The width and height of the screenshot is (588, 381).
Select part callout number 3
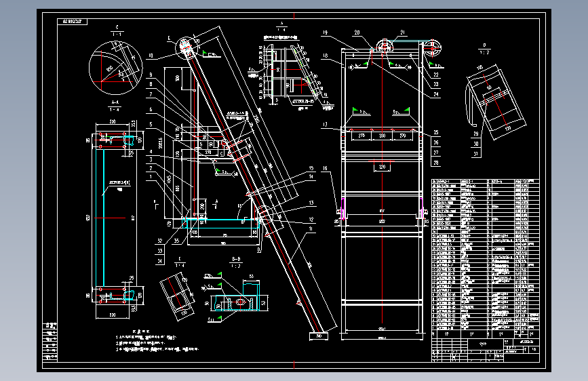click(x=151, y=160)
